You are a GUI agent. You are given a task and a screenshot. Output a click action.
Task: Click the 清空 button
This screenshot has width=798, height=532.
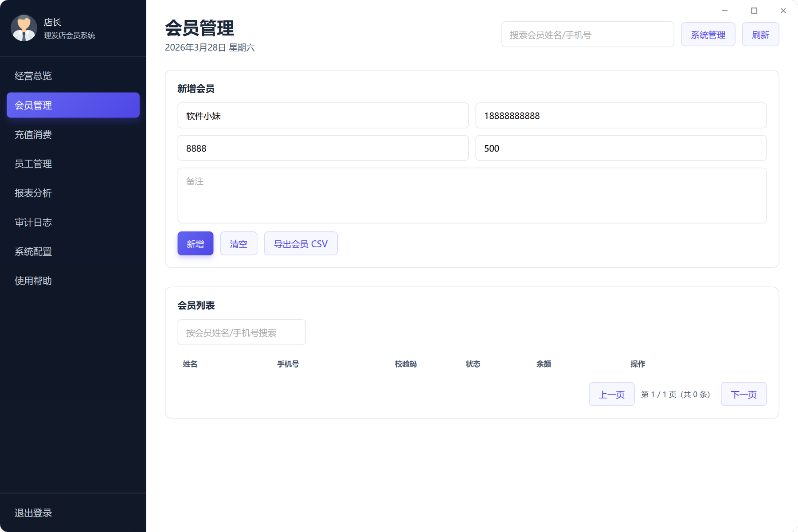239,243
